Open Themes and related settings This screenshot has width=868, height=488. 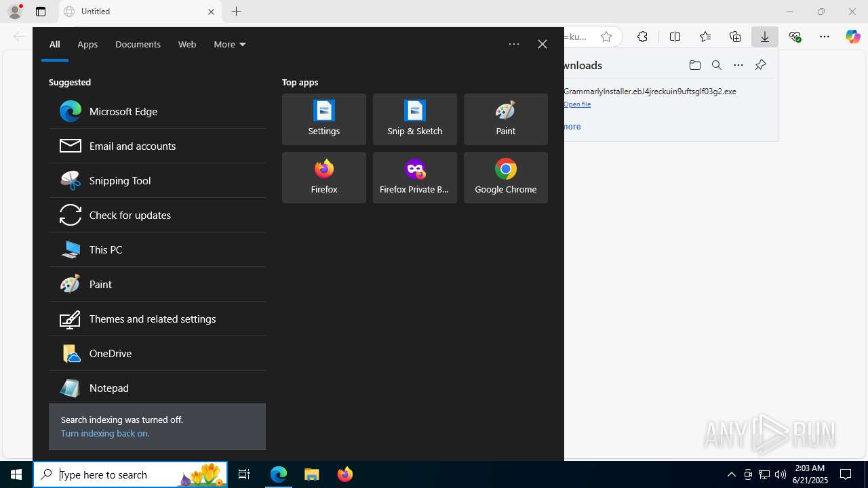pyautogui.click(x=157, y=319)
